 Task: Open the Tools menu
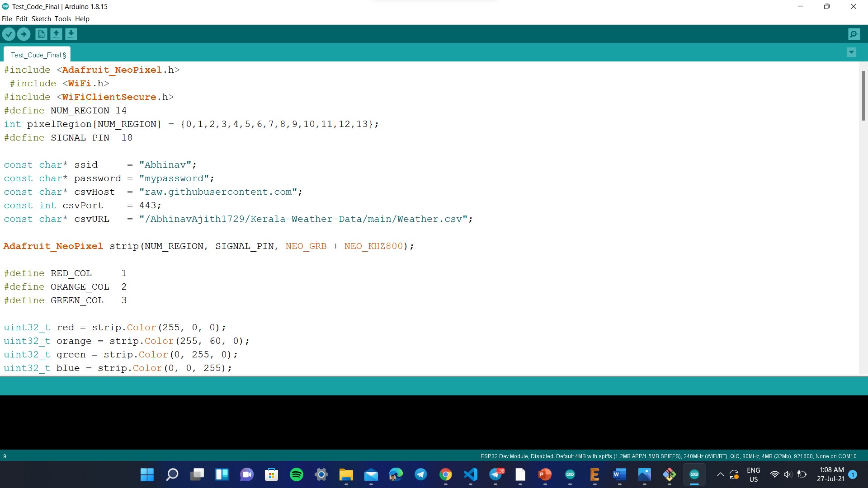click(x=63, y=19)
